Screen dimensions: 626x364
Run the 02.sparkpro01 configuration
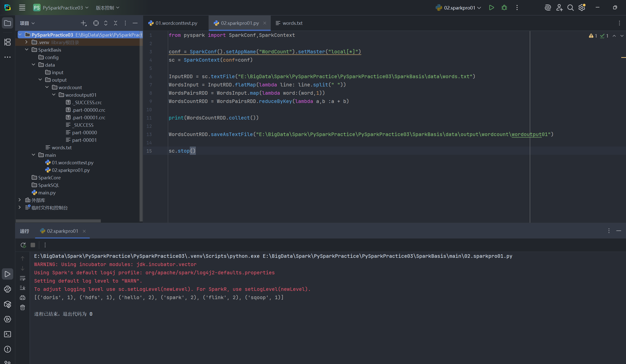491,8
